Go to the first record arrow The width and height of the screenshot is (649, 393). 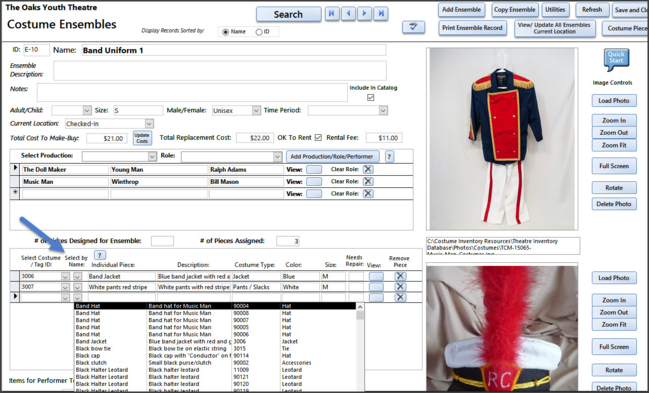tap(332, 14)
